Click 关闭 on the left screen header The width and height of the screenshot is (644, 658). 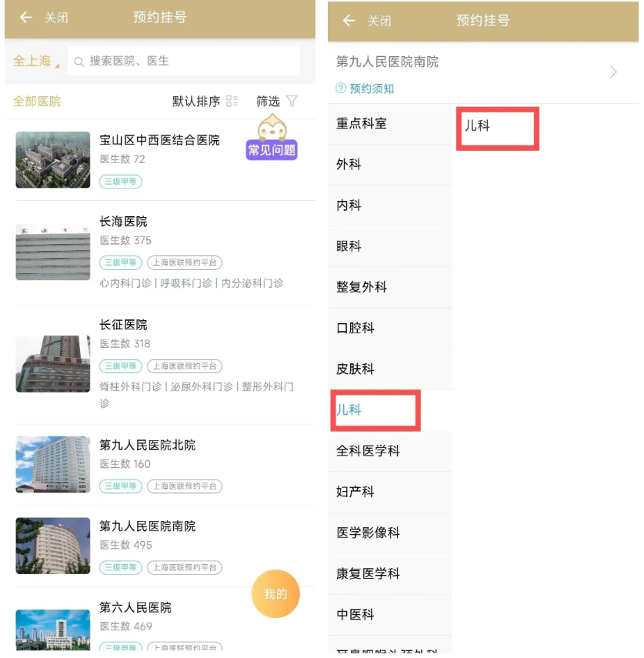point(56,17)
